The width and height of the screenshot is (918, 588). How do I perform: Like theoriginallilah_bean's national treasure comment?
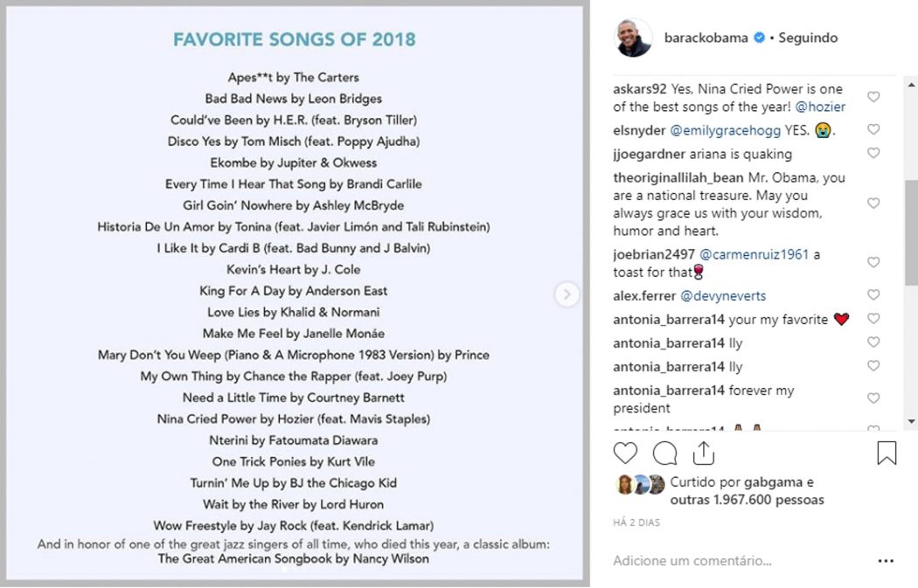(873, 204)
